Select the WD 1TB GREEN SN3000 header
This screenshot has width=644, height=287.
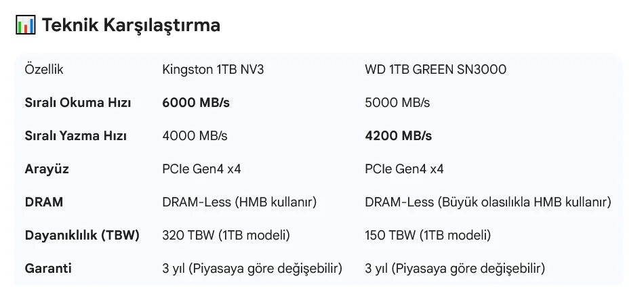[435, 70]
